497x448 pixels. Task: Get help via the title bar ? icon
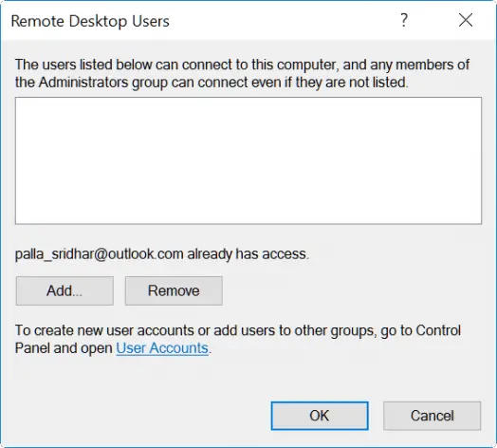point(403,20)
